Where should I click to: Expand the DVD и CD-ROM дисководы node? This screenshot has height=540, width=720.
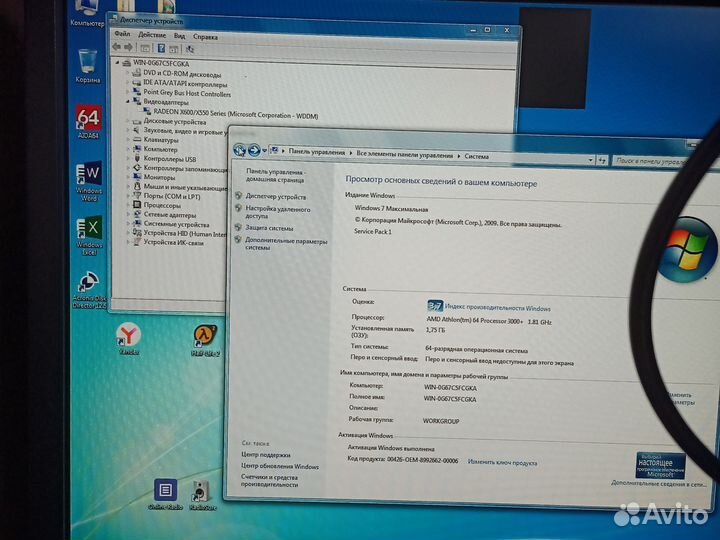tap(127, 73)
